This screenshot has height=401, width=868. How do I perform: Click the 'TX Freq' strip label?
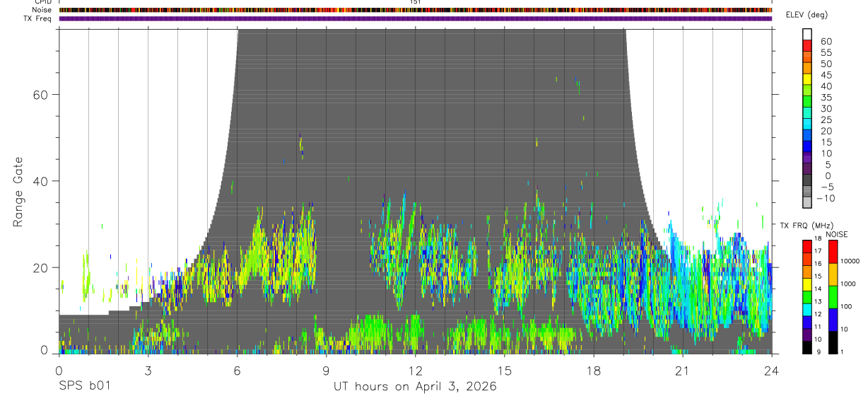39,18
